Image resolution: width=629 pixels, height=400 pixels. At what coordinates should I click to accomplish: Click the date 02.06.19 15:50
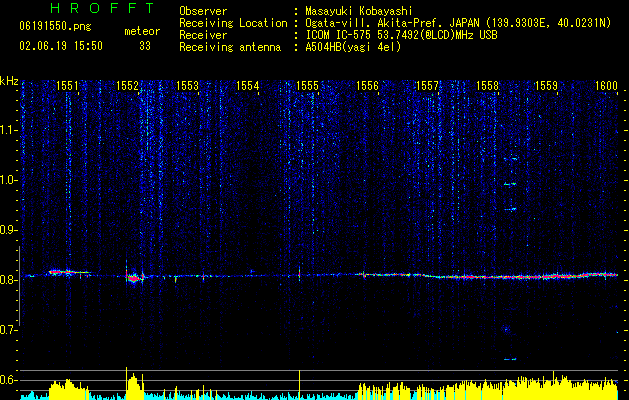pos(61,46)
